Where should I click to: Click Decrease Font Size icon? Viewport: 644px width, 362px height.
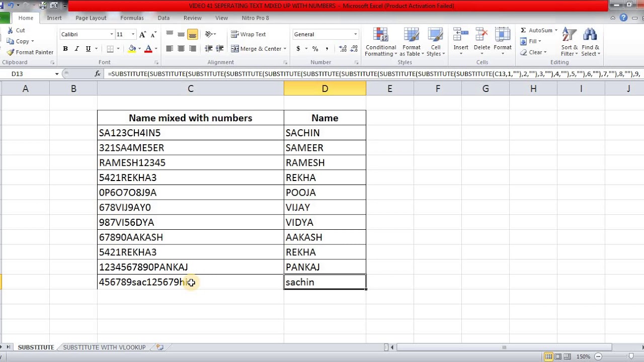[153, 34]
